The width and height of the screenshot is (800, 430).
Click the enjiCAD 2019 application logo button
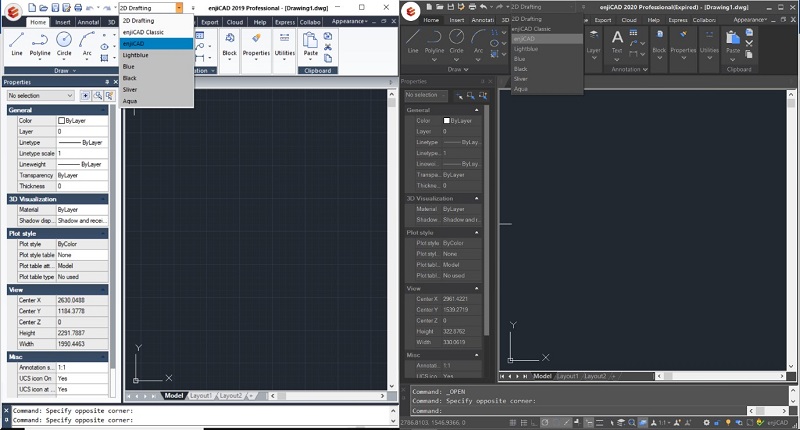click(x=13, y=11)
